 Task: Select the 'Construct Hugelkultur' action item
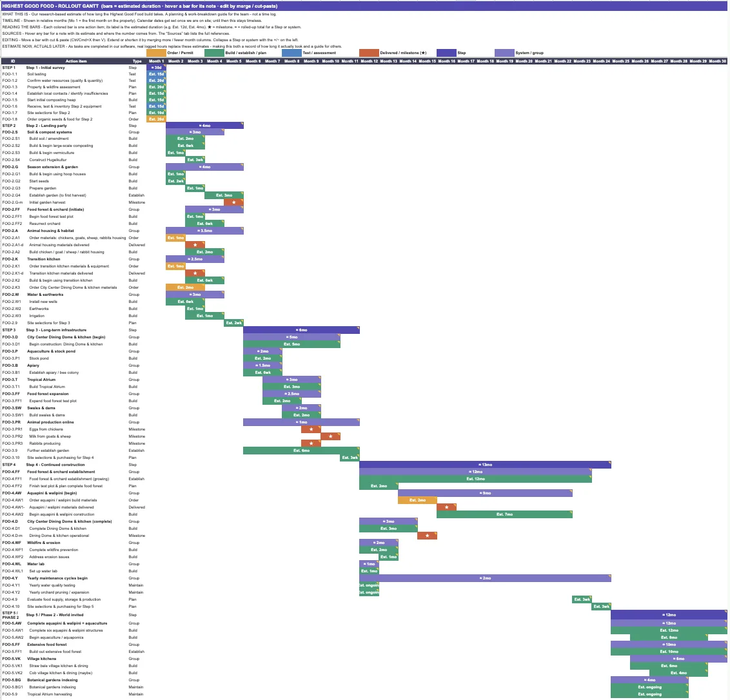(x=48, y=160)
